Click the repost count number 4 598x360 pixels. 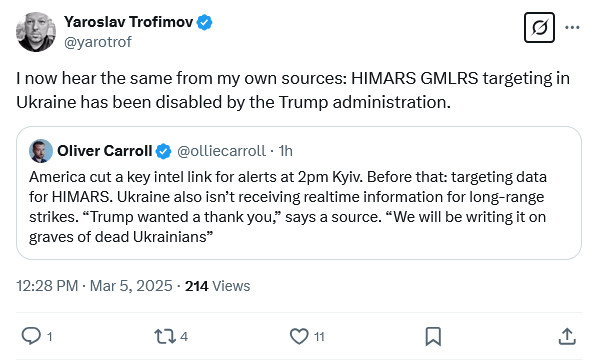[184, 337]
